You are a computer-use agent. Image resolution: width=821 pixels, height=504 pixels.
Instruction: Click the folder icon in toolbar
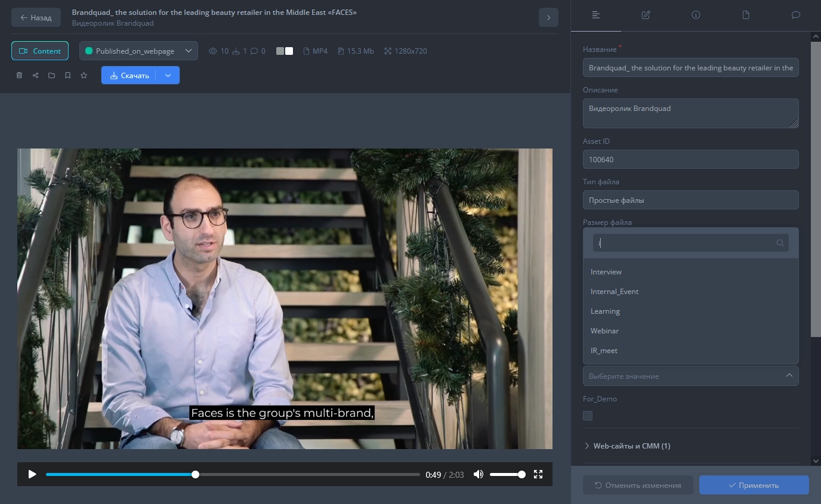pyautogui.click(x=52, y=76)
